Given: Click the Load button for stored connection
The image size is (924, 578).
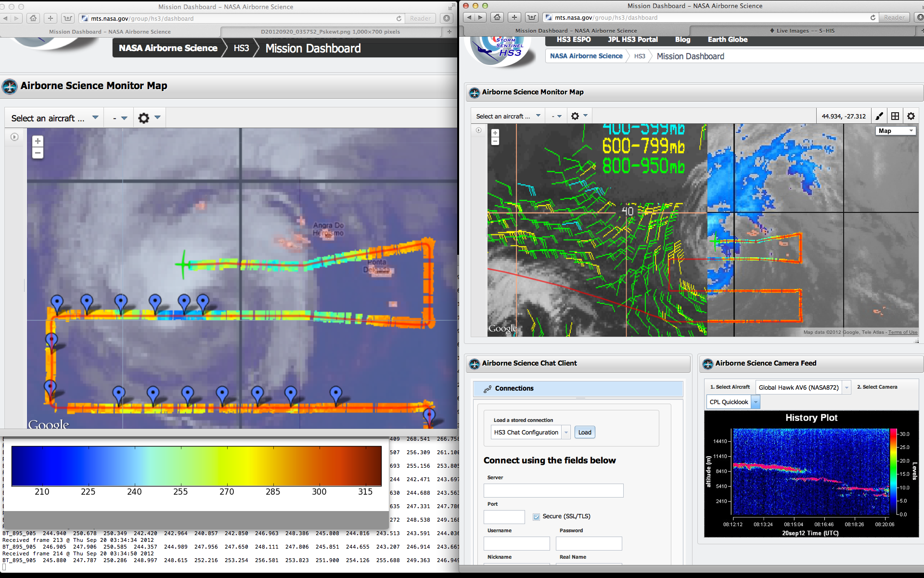Looking at the screenshot, I should point(585,432).
